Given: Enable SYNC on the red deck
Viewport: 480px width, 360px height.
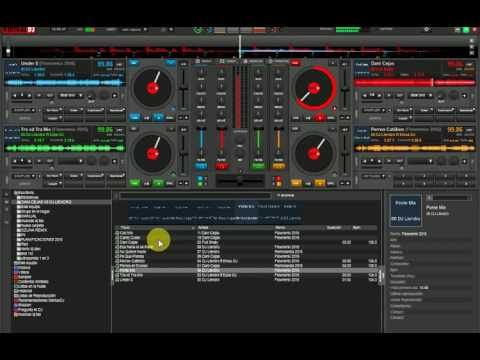Looking at the screenshot, I should (331, 117).
